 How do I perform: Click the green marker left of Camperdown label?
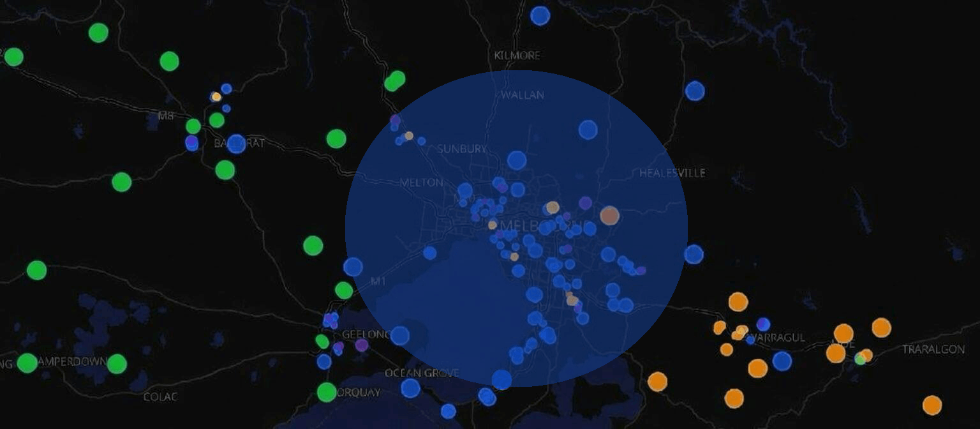(27, 363)
